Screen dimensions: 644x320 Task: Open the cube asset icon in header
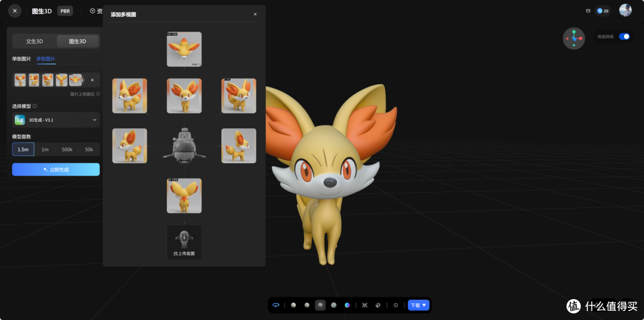pyautogui.click(x=92, y=11)
